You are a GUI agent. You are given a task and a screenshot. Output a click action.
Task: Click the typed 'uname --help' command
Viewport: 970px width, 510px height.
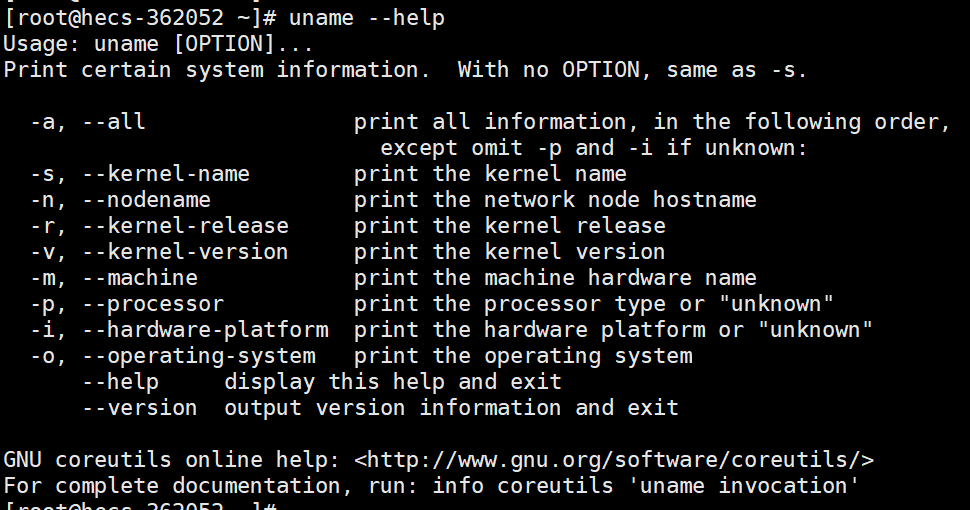click(x=367, y=18)
